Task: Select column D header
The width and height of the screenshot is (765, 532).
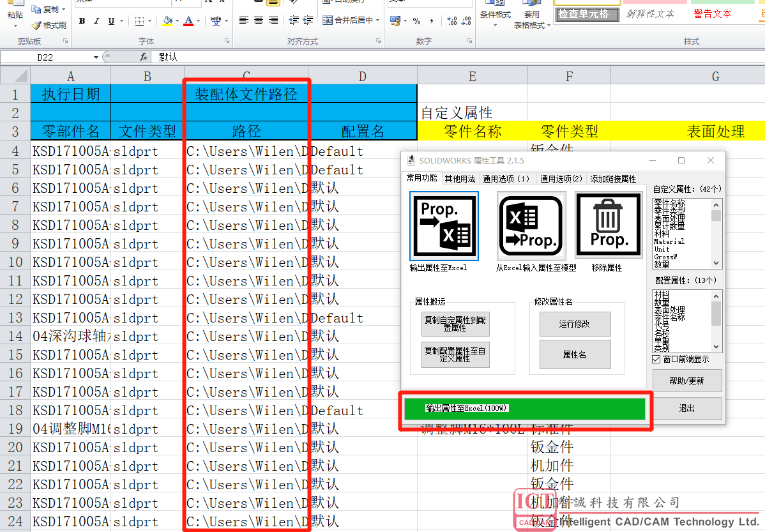Action: 363,76
